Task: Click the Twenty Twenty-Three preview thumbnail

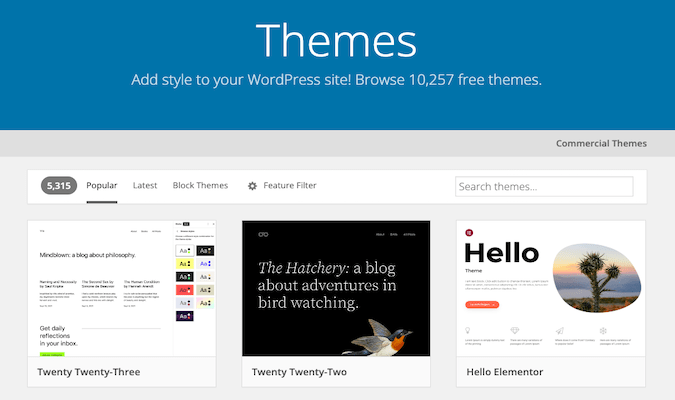Action: [x=100, y=290]
